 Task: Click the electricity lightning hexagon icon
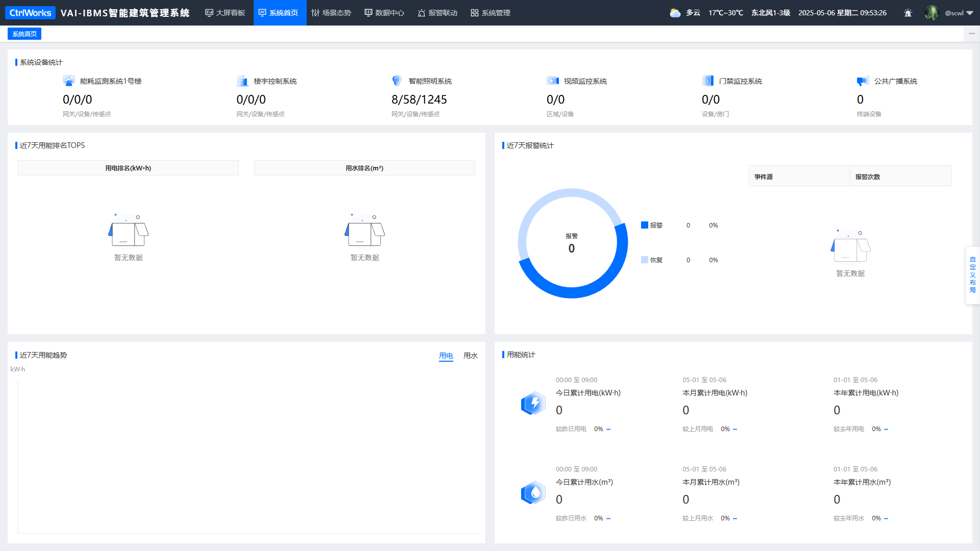[x=533, y=404]
